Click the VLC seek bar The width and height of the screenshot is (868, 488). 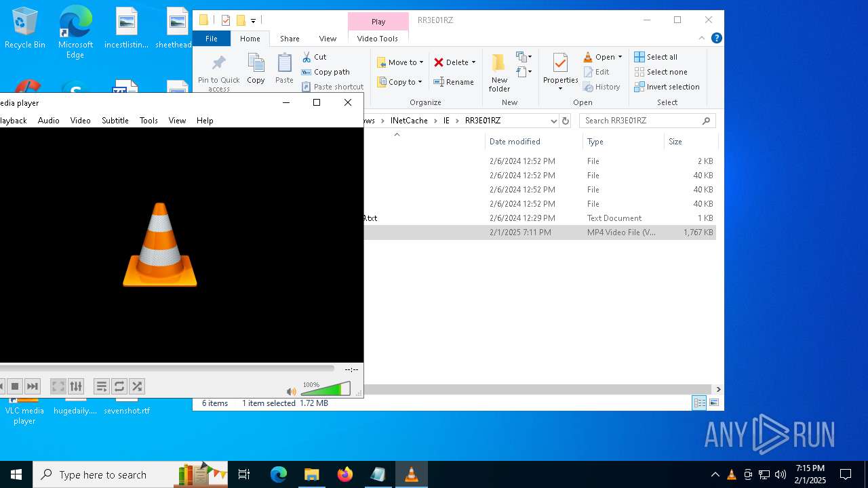(x=166, y=369)
